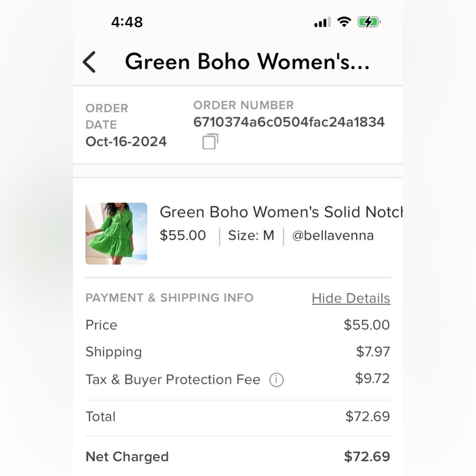Tap the Size: M label

click(x=251, y=236)
